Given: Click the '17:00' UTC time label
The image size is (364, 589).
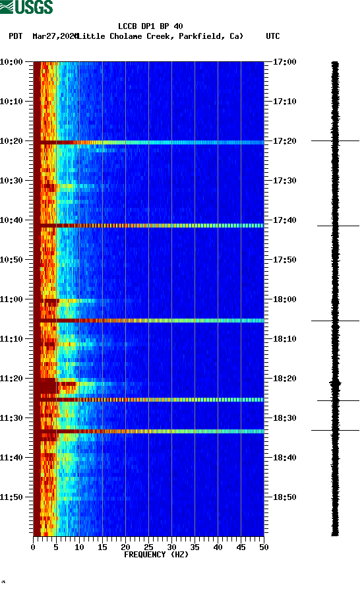Looking at the screenshot, I should coord(284,61).
